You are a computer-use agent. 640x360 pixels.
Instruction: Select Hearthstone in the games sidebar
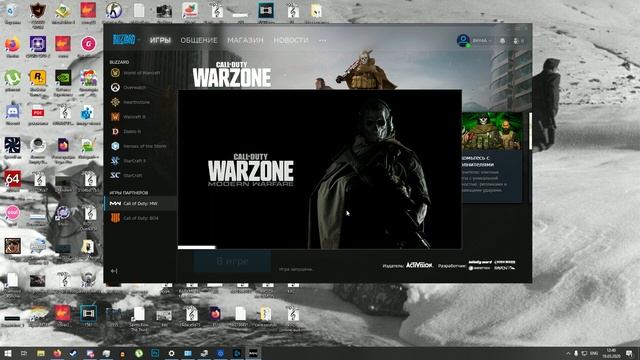(140, 102)
